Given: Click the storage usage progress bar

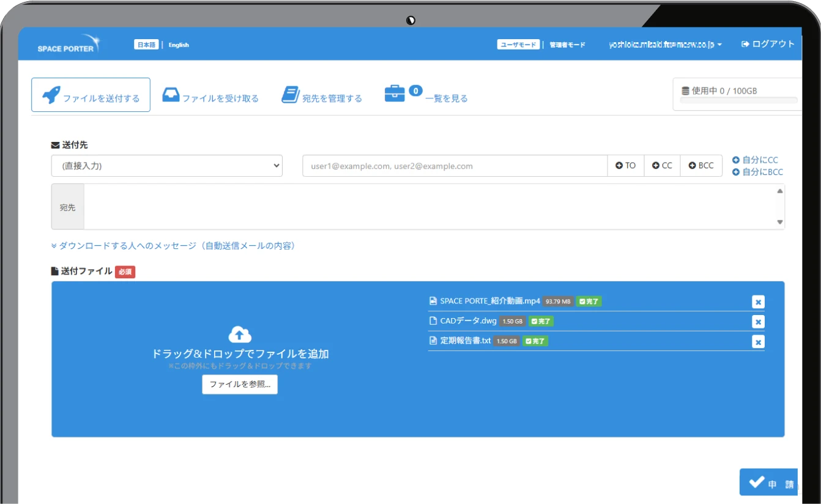Looking at the screenshot, I should coord(738,100).
